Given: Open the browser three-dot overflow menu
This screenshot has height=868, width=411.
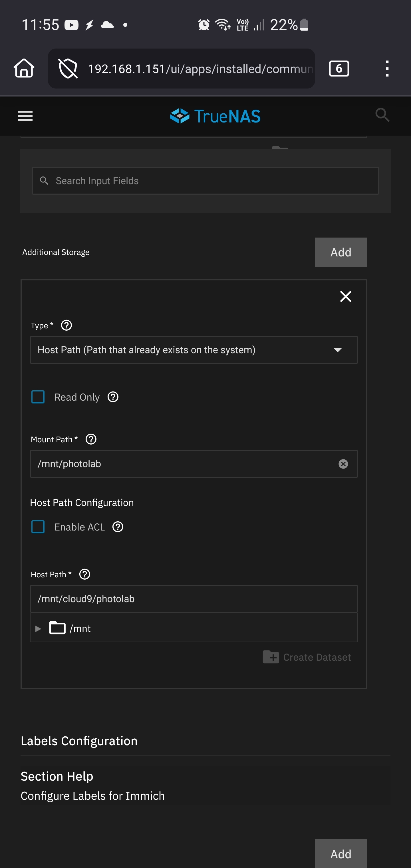Looking at the screenshot, I should point(387,69).
